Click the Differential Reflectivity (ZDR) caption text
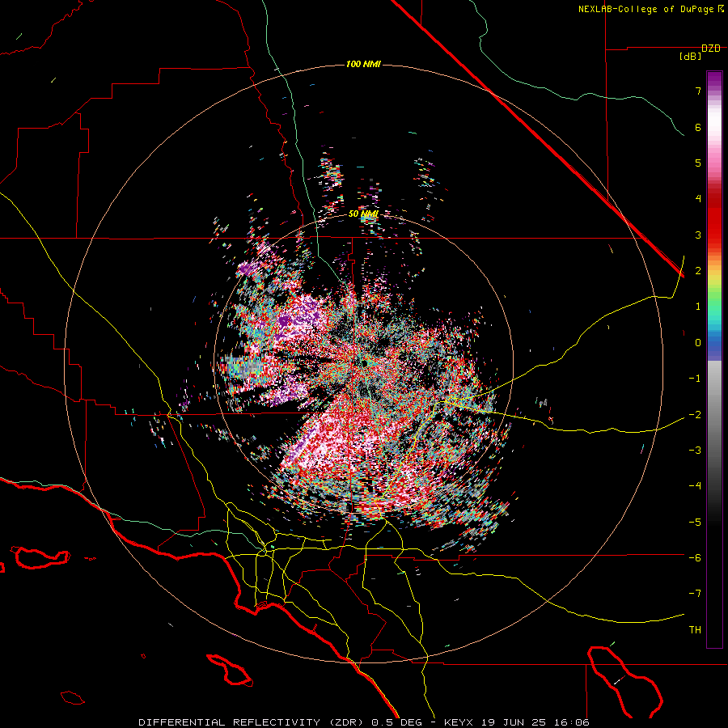The image size is (728, 728). click(252, 722)
